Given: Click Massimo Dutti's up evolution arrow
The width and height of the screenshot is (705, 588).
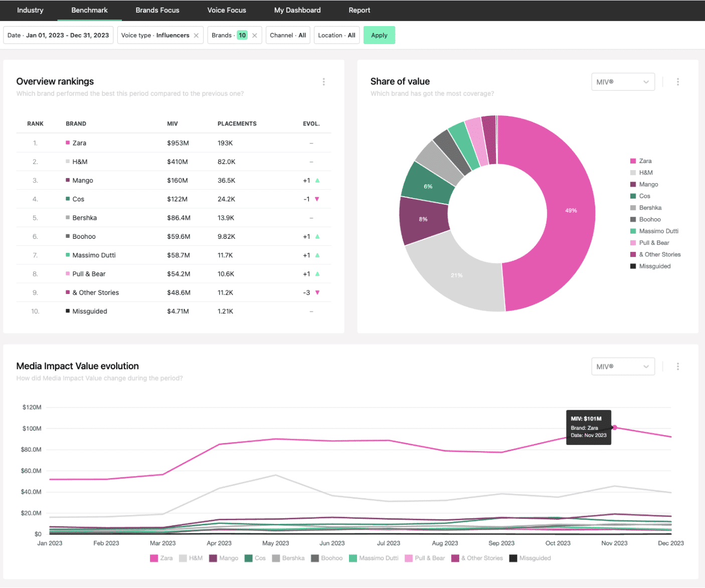Looking at the screenshot, I should click(x=317, y=255).
